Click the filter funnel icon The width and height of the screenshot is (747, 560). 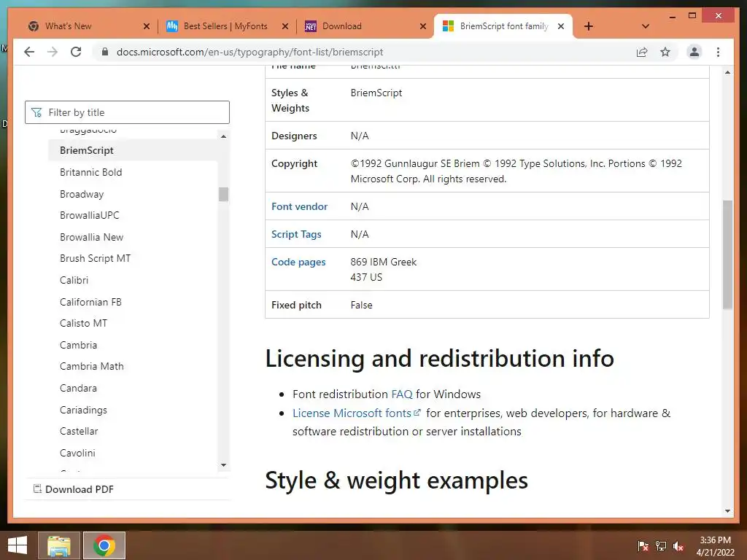click(36, 112)
